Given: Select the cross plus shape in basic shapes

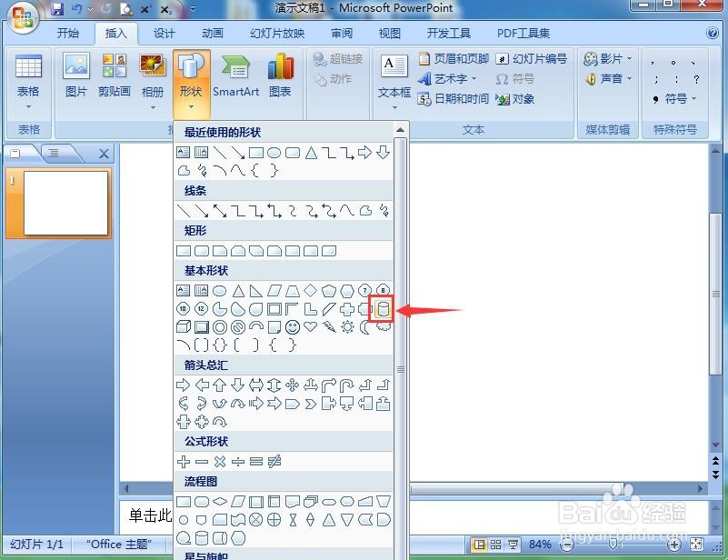Looking at the screenshot, I should tap(347, 309).
